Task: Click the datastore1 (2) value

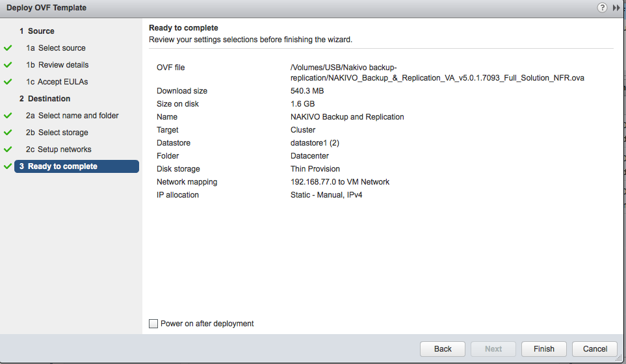Action: click(315, 143)
